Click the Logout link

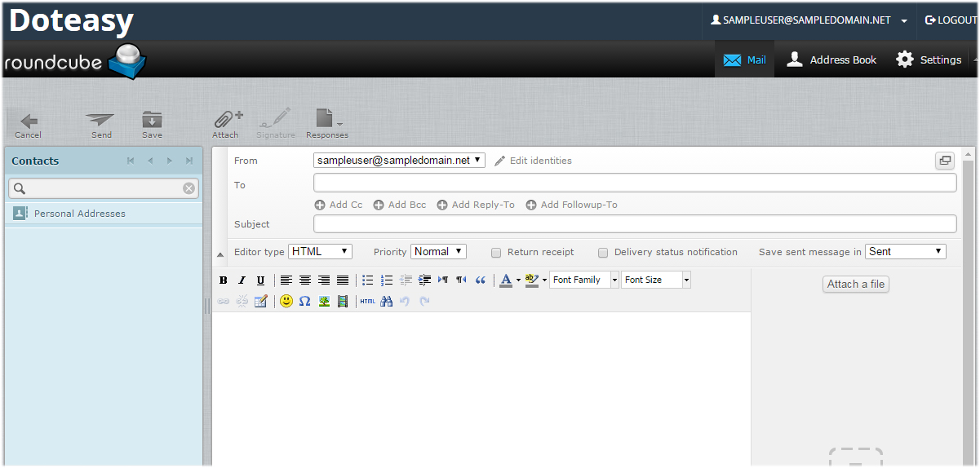[951, 20]
